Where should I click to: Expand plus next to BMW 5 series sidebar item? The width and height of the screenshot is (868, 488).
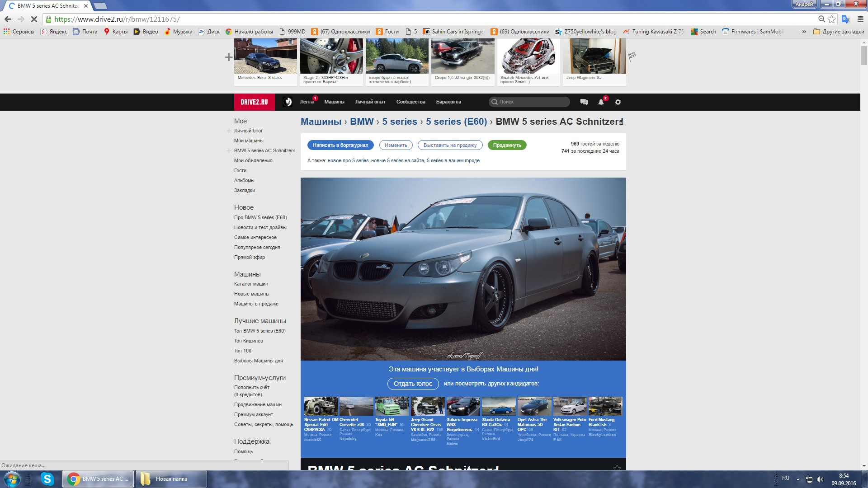point(229,151)
